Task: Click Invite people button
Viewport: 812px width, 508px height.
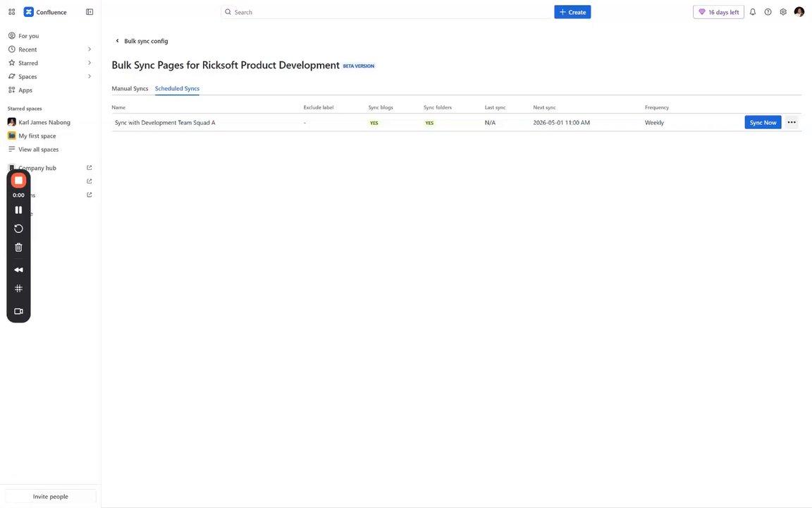Action: point(50,497)
